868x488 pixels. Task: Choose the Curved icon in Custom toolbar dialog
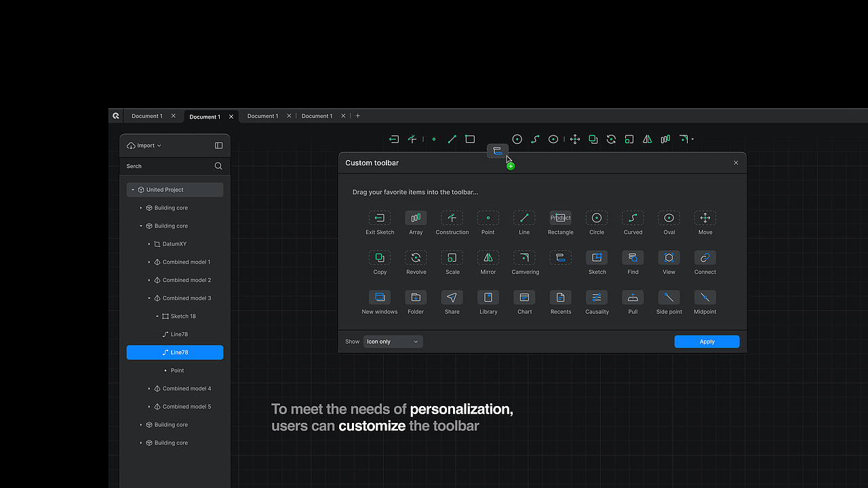[x=633, y=218]
